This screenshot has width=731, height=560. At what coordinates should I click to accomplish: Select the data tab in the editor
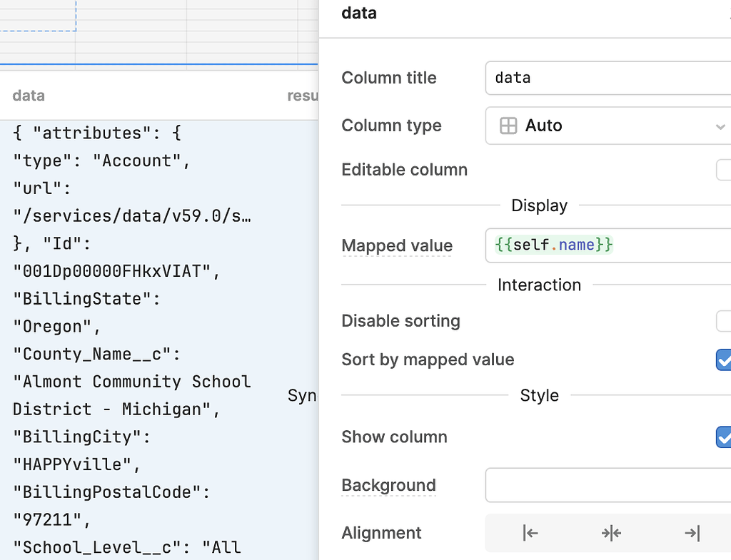point(29,95)
